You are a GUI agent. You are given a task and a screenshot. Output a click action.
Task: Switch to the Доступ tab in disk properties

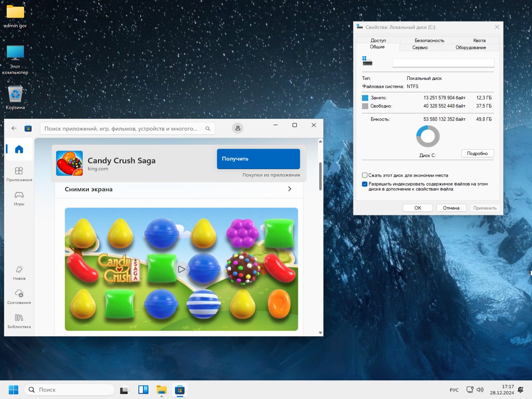click(x=378, y=40)
